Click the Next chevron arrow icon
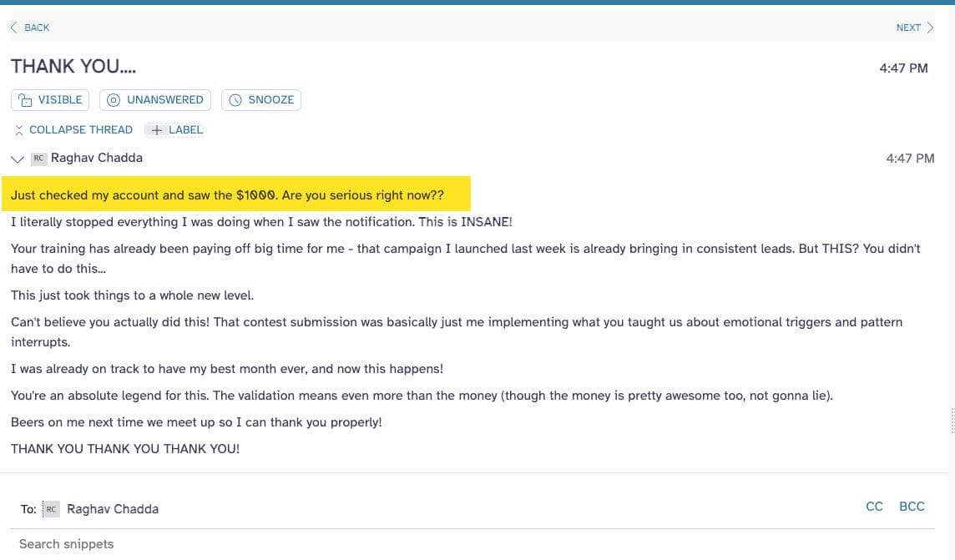 [930, 28]
